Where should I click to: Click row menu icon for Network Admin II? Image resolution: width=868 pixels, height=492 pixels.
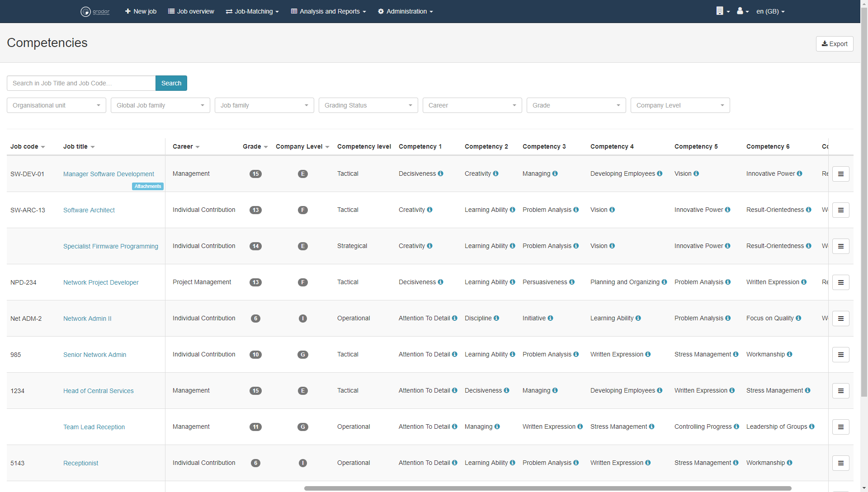(840, 319)
